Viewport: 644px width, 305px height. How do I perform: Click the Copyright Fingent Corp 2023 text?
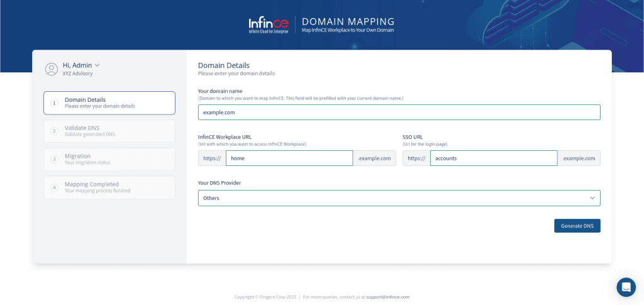(x=265, y=297)
